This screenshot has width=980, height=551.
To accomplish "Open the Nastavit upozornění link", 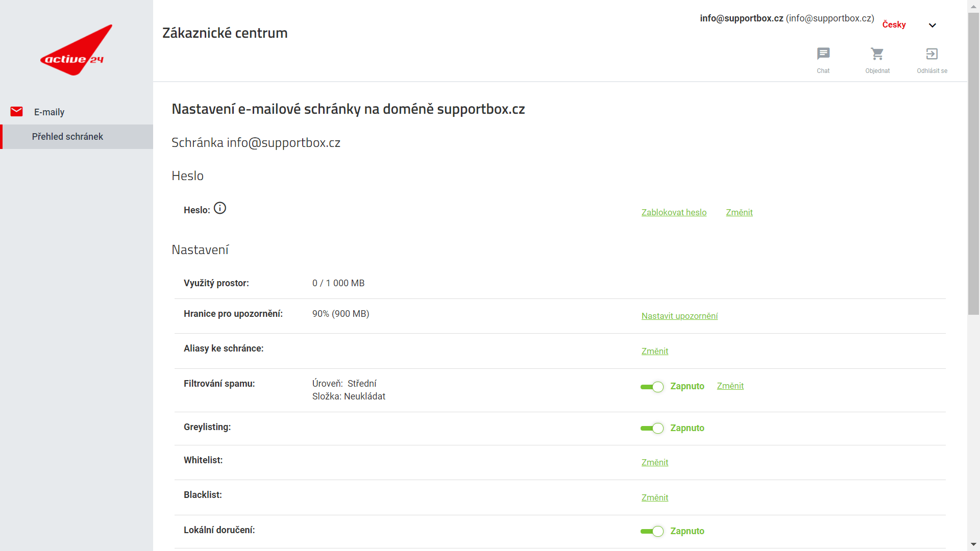I will pos(679,316).
